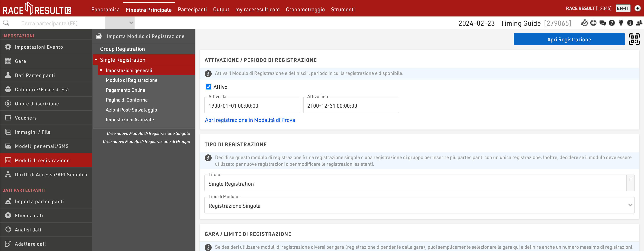
Task: Click the Importa Modulo di Registrazione icon
Action: [99, 36]
